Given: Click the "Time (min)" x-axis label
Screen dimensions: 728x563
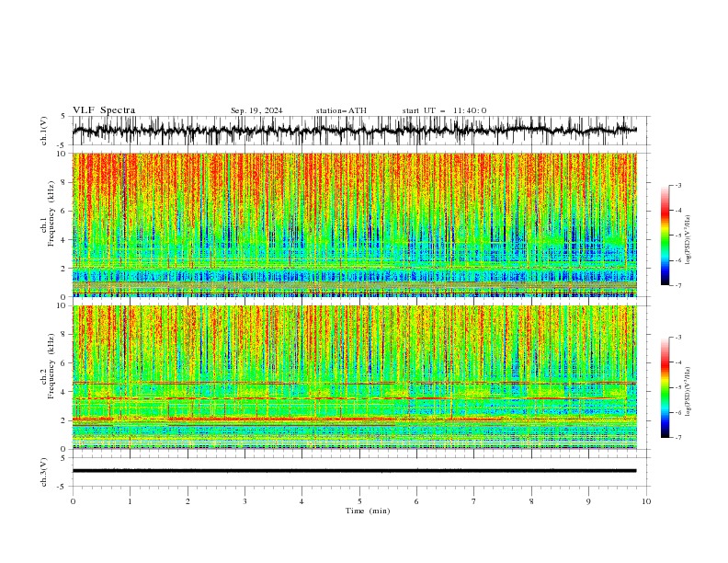Looking at the screenshot, I should click(368, 511).
